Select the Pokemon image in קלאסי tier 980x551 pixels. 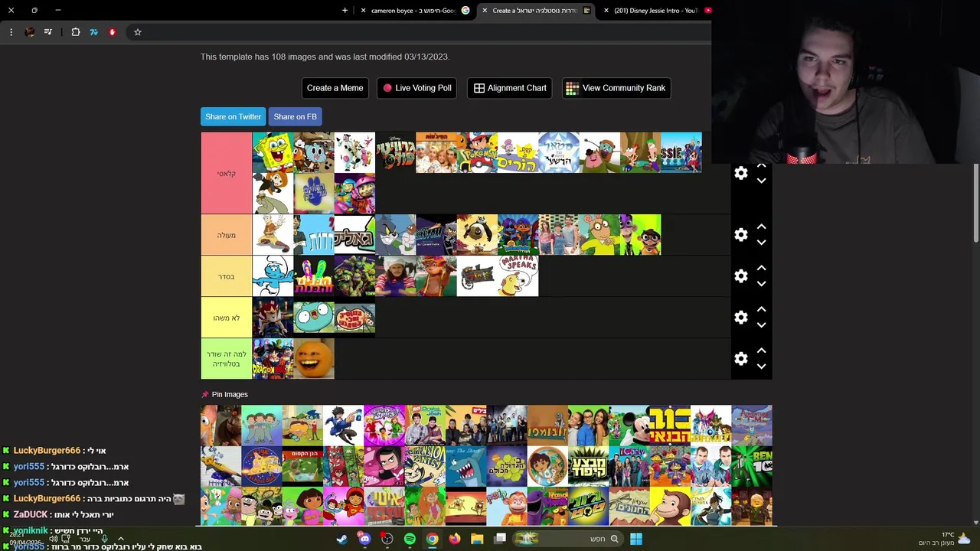tap(477, 152)
